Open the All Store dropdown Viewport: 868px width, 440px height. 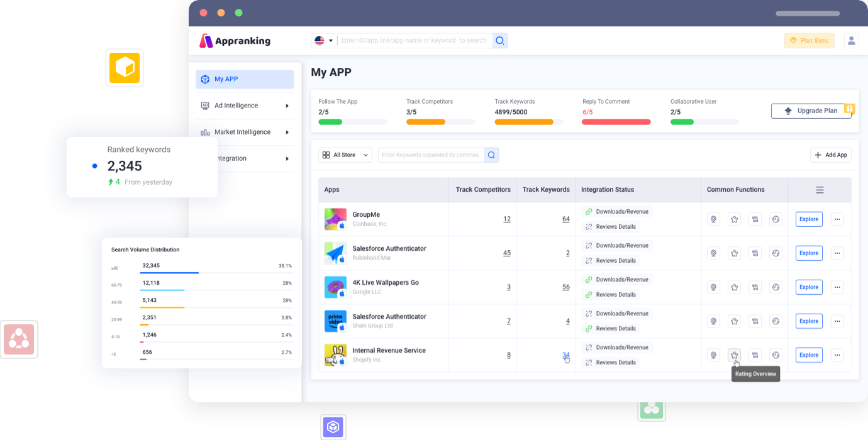click(345, 155)
